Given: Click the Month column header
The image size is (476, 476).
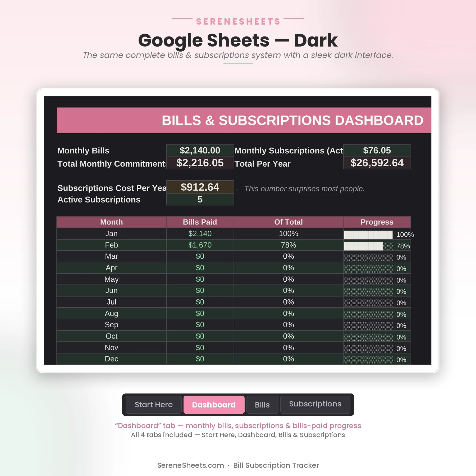Looking at the screenshot, I should pyautogui.click(x=111, y=222).
